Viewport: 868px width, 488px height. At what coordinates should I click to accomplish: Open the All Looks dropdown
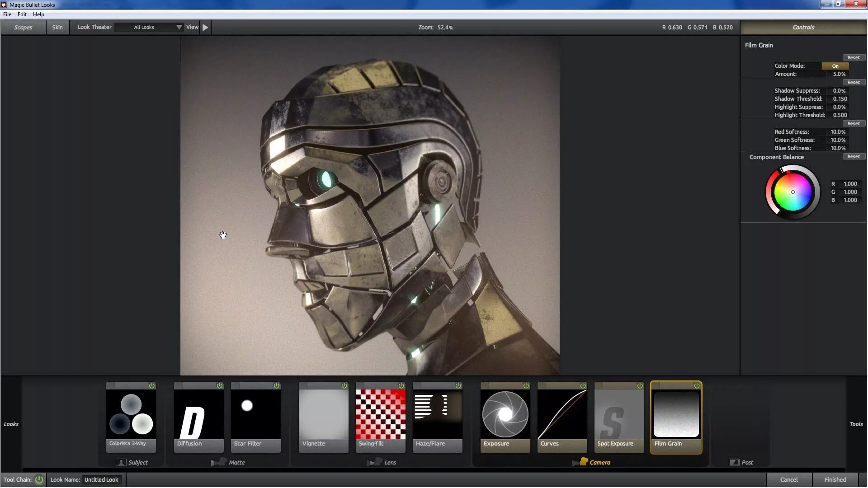click(x=149, y=27)
